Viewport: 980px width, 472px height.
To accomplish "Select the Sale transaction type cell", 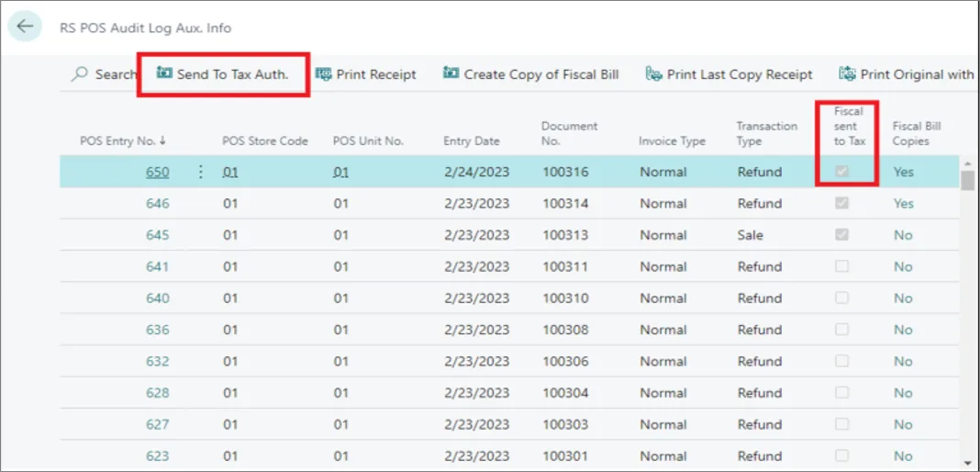I will point(750,235).
